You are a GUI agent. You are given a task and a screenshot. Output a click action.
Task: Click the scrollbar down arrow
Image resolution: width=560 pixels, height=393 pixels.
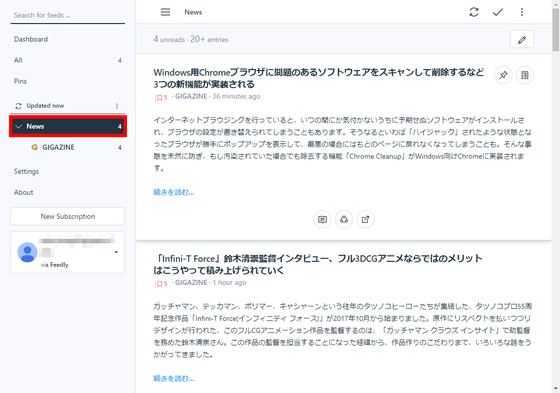pyautogui.click(x=556, y=388)
